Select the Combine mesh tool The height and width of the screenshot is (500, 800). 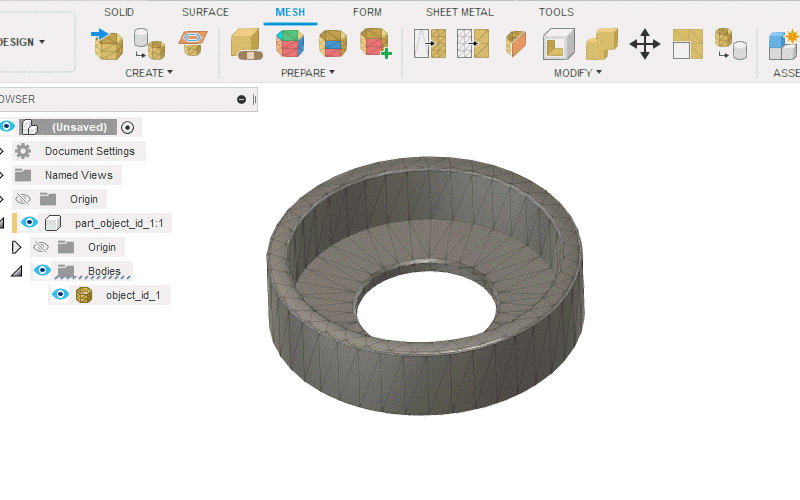click(x=602, y=44)
